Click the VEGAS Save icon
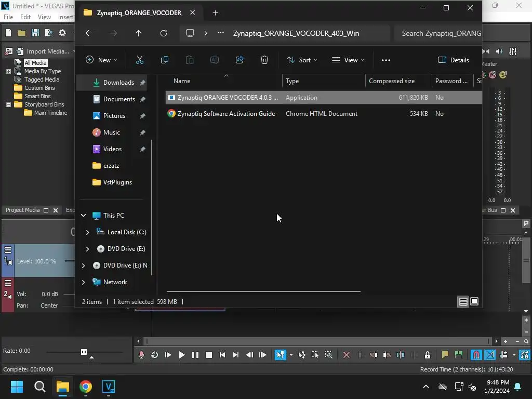This screenshot has height=399, width=532. 35,33
